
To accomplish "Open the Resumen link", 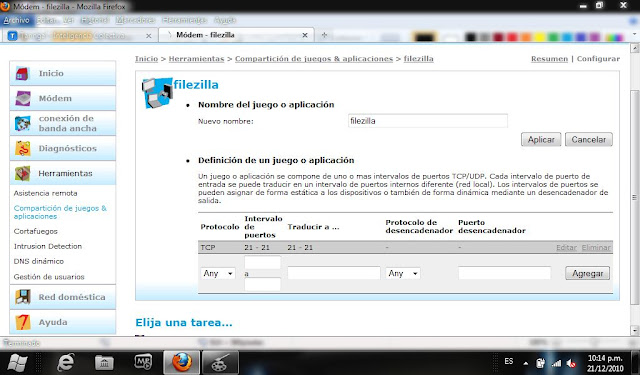I will 549,59.
